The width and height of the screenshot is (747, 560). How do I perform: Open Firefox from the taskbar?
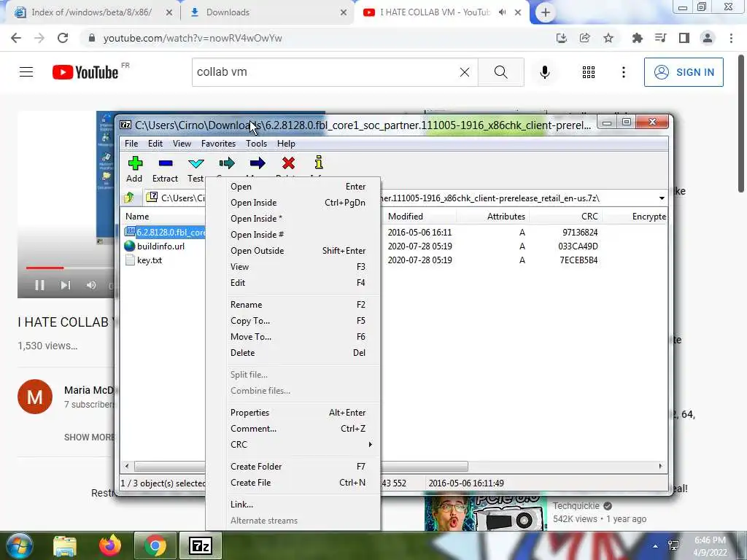click(x=110, y=545)
